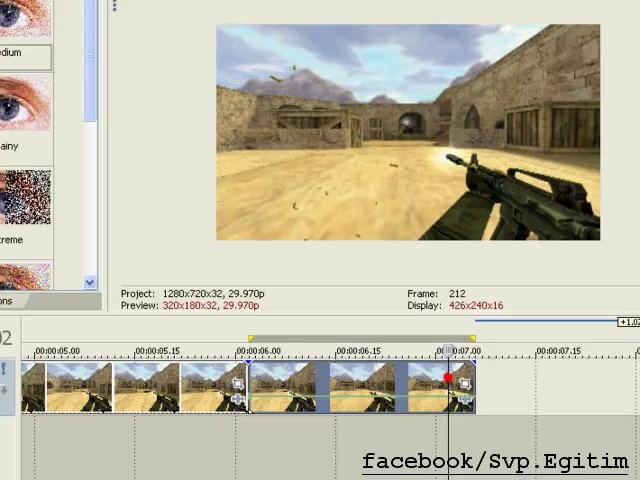This screenshot has height=480, width=640.
Task: Grab the playhead handle on the ruler
Action: pos(448,351)
